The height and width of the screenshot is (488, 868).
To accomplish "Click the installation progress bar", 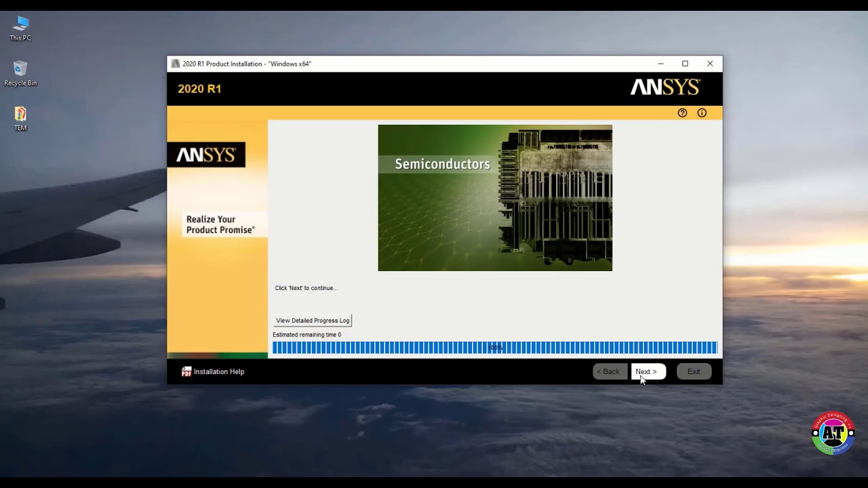I will tap(495, 348).
